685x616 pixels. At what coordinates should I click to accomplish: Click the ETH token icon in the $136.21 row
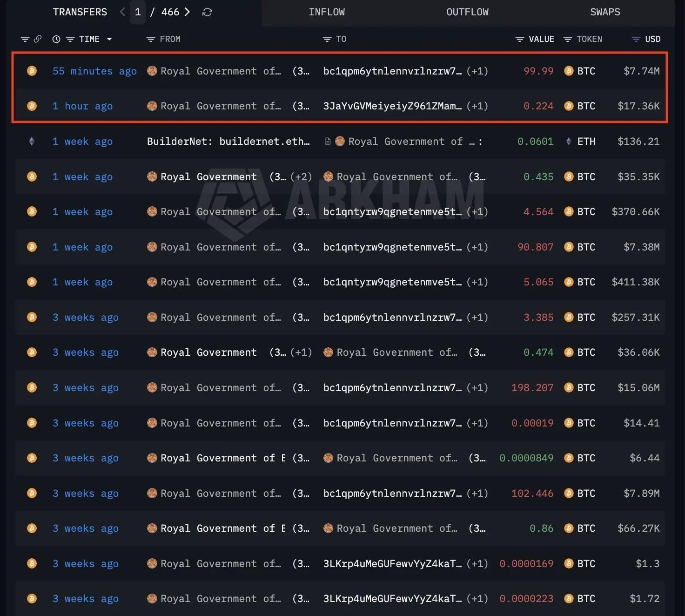coord(569,141)
